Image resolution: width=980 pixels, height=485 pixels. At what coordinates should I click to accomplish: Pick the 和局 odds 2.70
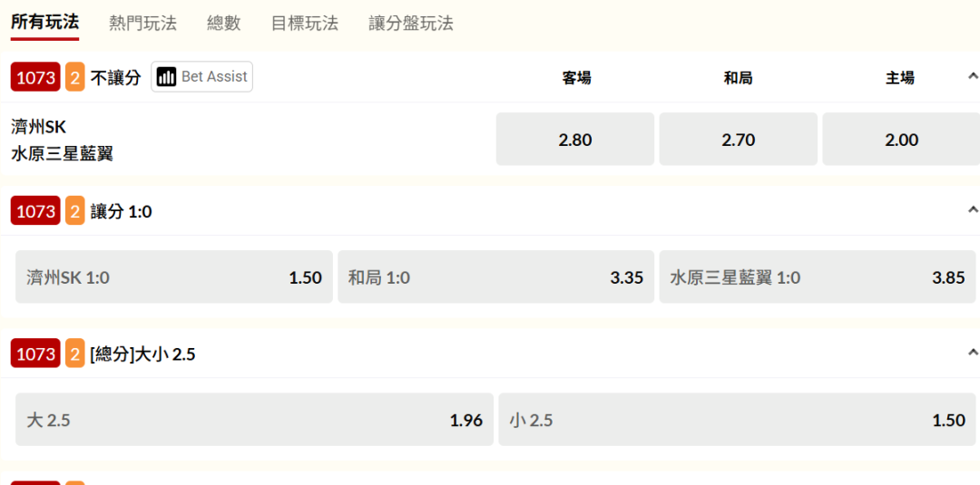point(738,140)
